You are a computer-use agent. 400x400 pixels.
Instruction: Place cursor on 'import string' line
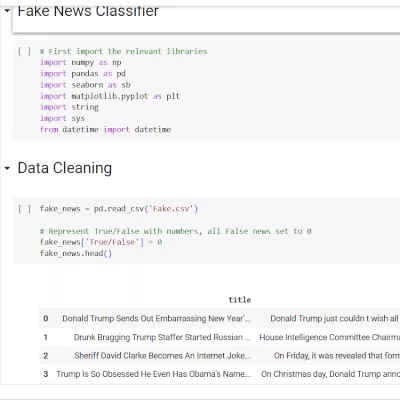click(x=69, y=107)
